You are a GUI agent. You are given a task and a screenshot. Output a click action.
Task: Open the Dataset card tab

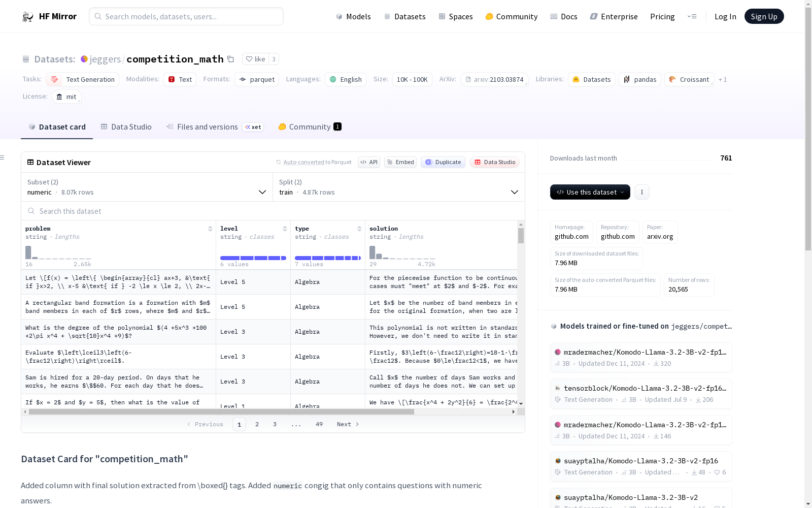point(57,127)
